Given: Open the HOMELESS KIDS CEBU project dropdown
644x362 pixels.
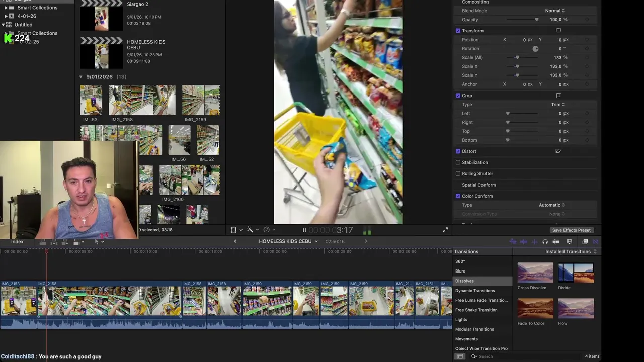Looking at the screenshot, I should tap(288, 241).
